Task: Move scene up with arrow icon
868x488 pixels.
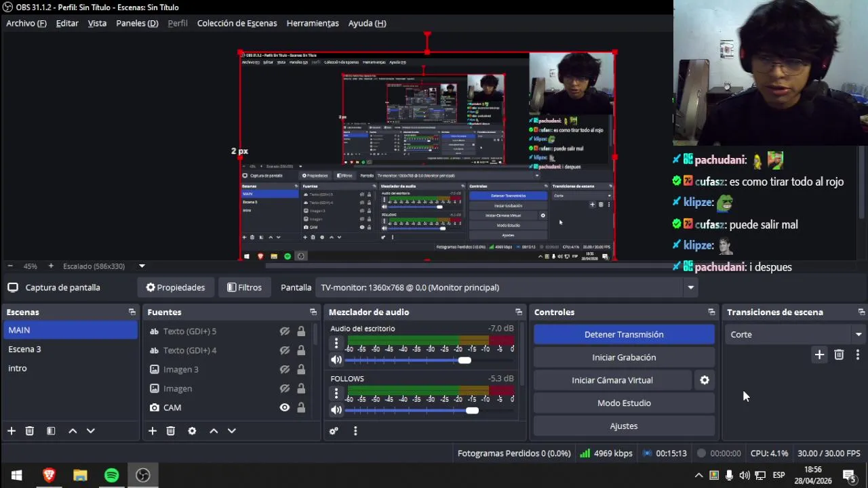Action: click(x=73, y=431)
